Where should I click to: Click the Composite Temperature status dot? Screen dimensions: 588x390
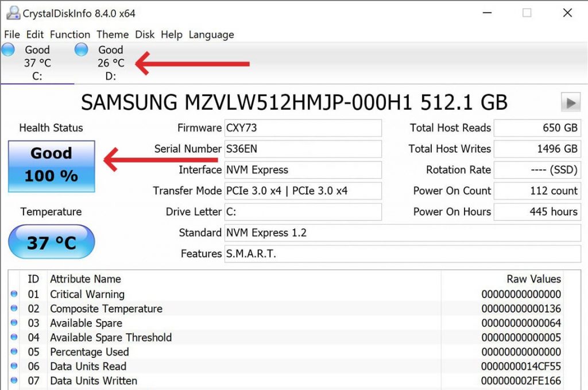14,308
